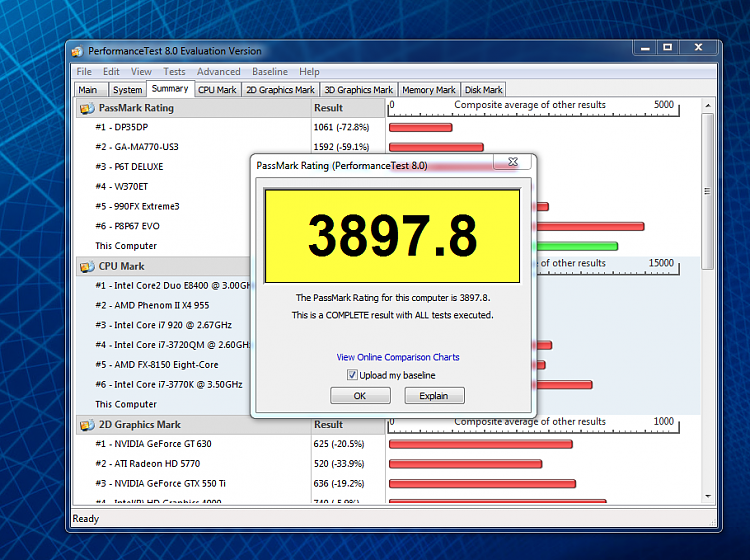This screenshot has width=750, height=560.
Task: Maximize the PerformanceTest window
Action: [668, 47]
